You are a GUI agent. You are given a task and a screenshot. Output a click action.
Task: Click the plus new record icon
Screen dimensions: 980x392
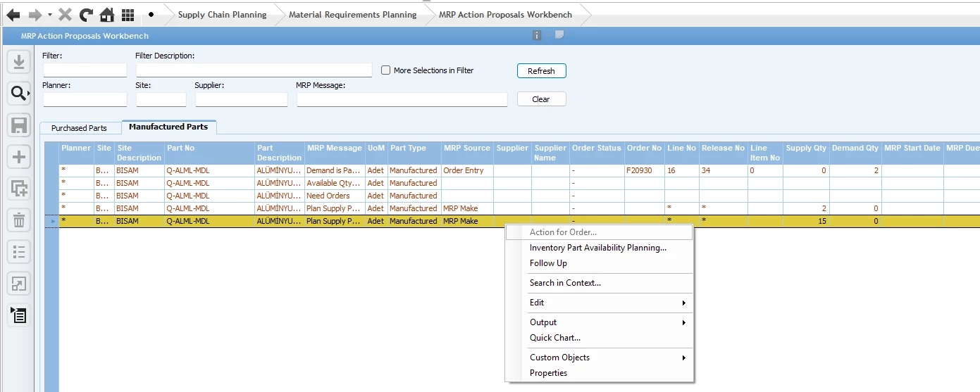coord(18,158)
